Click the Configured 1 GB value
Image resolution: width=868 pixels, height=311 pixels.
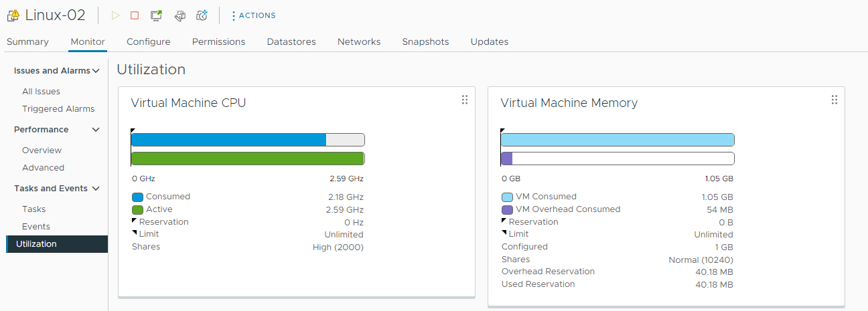[x=723, y=247]
